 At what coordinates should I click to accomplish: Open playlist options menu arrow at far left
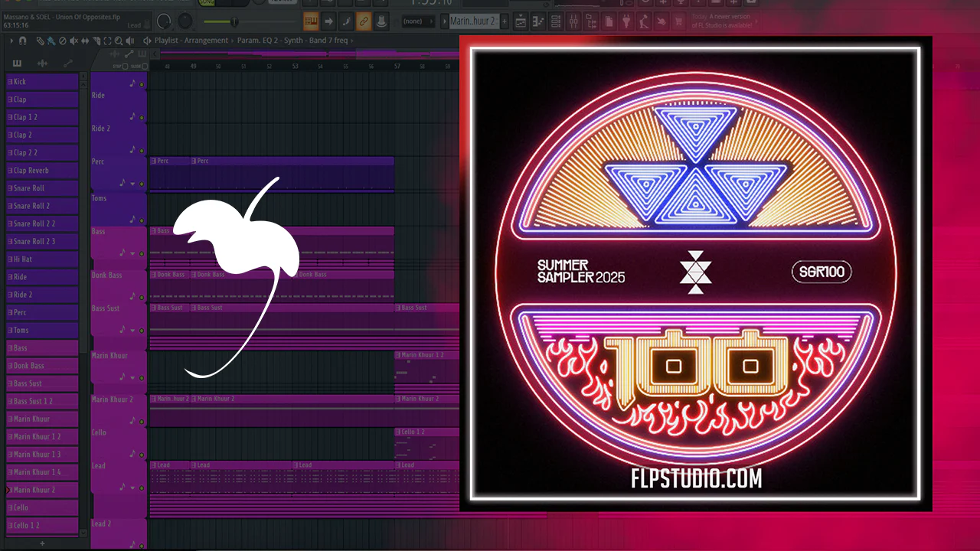click(x=11, y=41)
